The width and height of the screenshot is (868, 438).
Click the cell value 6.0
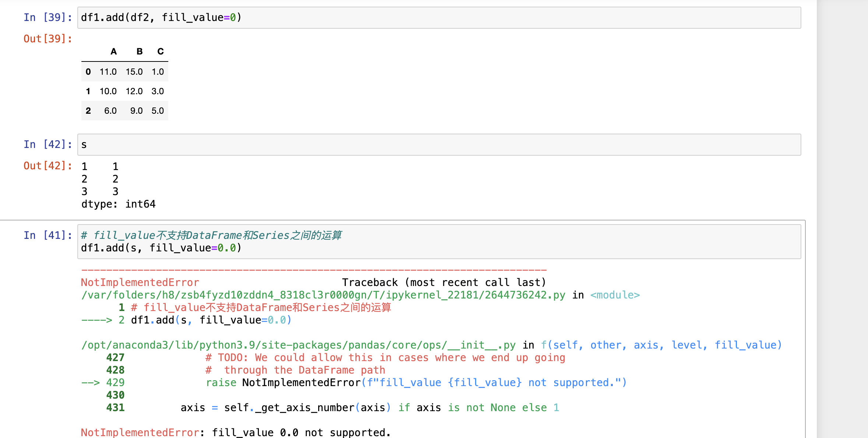110,111
